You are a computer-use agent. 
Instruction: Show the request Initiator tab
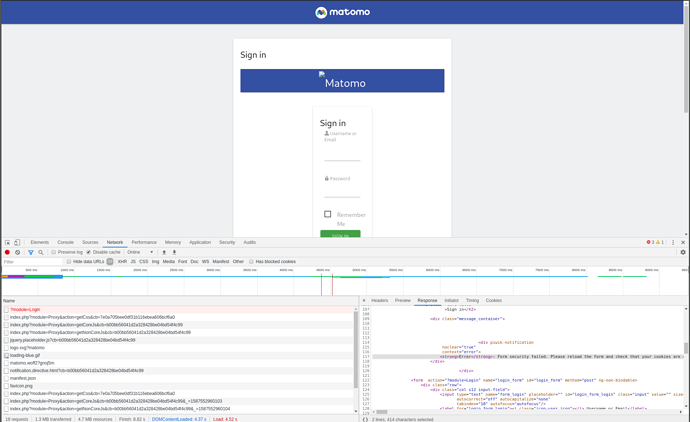point(451,301)
